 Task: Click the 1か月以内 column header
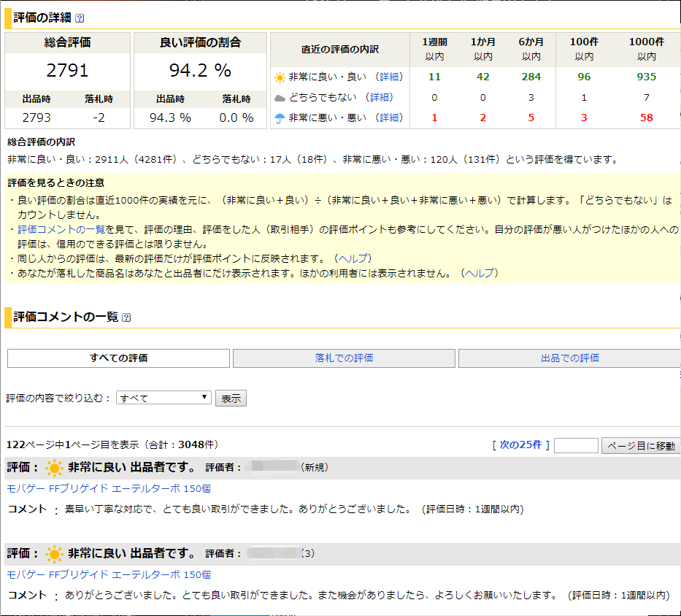point(483,49)
